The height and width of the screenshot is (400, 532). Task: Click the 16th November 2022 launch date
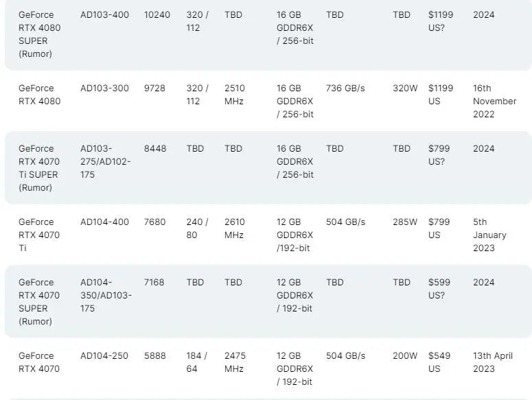pos(494,101)
